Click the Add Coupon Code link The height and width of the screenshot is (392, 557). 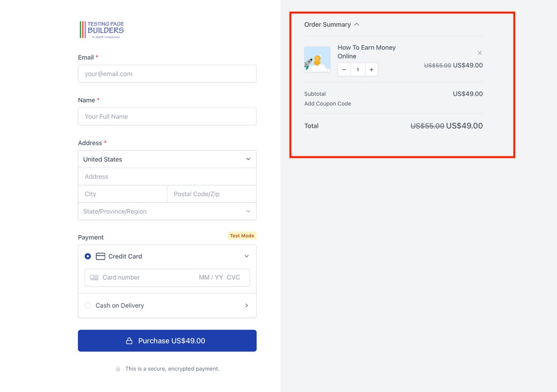(327, 104)
